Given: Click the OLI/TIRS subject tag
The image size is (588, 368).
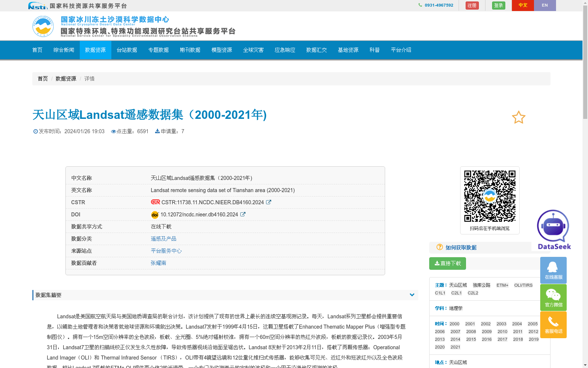Looking at the screenshot, I should click(x=523, y=285).
